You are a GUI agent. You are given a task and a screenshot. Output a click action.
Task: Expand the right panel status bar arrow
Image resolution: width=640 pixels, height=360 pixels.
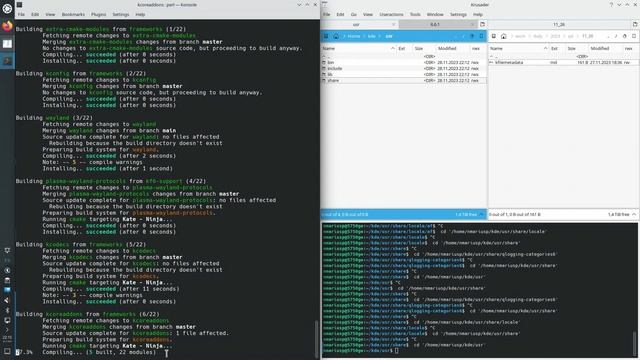[634, 214]
